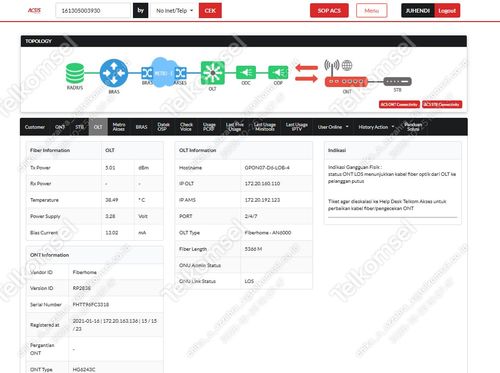Click the BRAS switch icon left of Metro-E cloud
This screenshot has height=373, width=500.
pyautogui.click(x=147, y=73)
